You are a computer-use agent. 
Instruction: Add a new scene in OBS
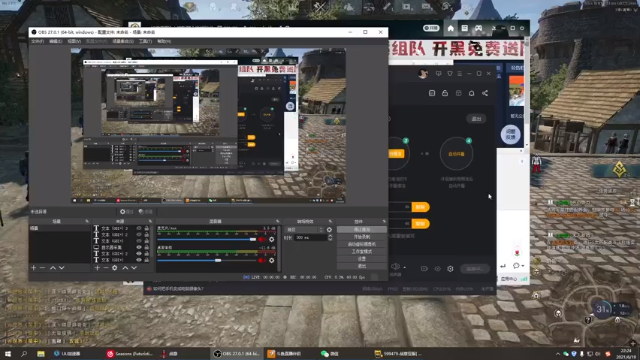tap(33, 268)
